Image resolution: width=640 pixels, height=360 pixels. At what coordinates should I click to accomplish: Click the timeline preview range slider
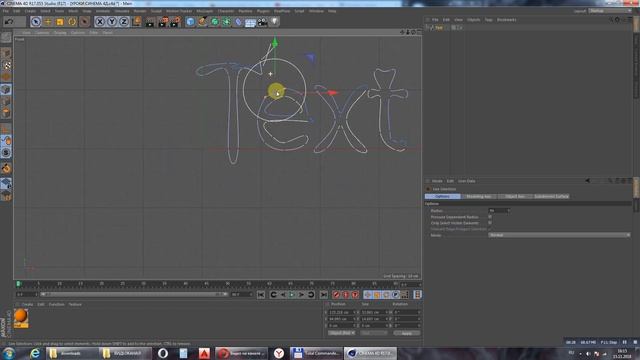(x=134, y=294)
